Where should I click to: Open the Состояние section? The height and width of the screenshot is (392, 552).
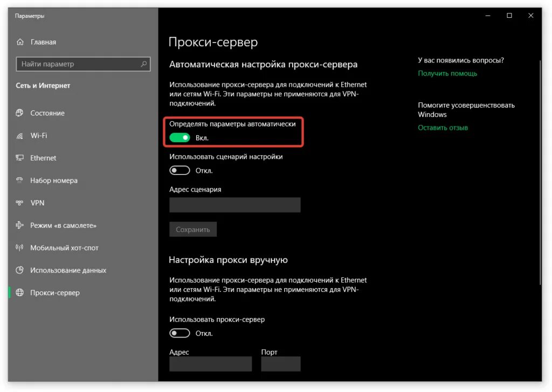(x=47, y=113)
